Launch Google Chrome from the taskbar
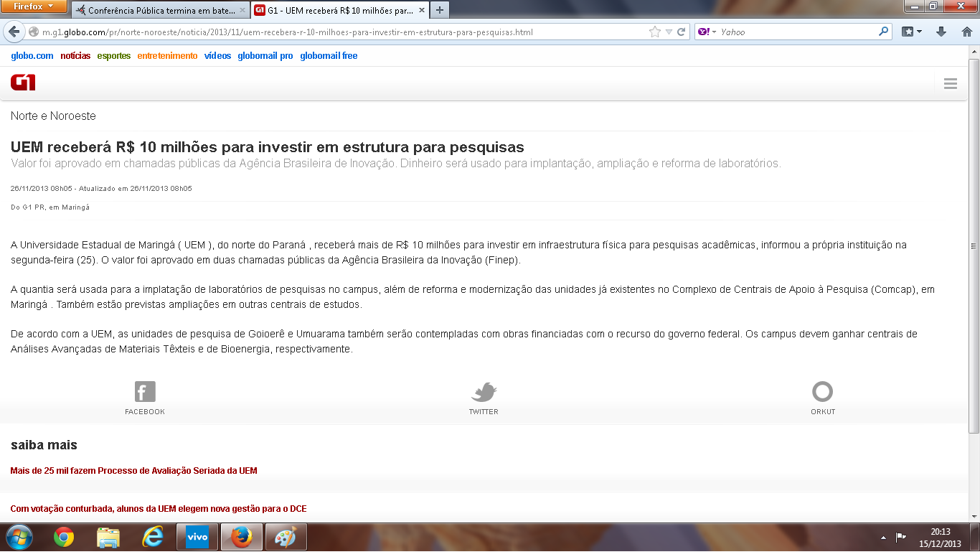 (x=64, y=537)
